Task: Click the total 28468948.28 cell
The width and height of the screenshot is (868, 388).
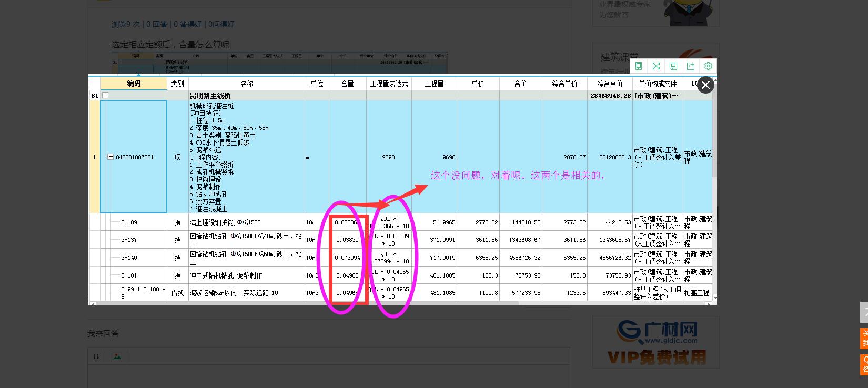Action: click(x=610, y=96)
